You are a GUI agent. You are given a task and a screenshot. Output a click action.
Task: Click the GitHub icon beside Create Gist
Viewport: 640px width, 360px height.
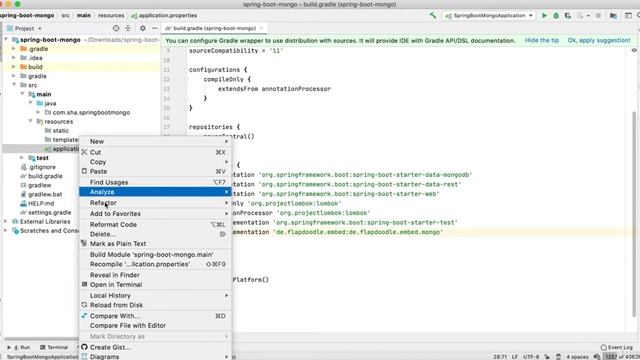[x=84, y=347]
